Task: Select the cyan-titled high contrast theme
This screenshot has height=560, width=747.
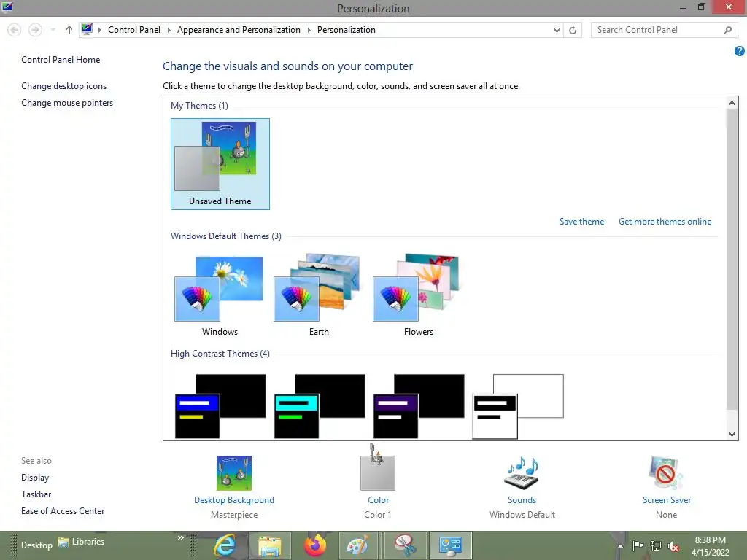Action: coord(320,406)
